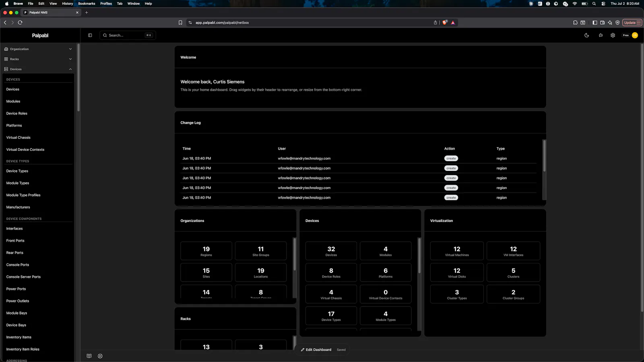Viewport: 644px width, 362px height.
Task: Click the 11 Site Groups stat card
Action: 261,251
